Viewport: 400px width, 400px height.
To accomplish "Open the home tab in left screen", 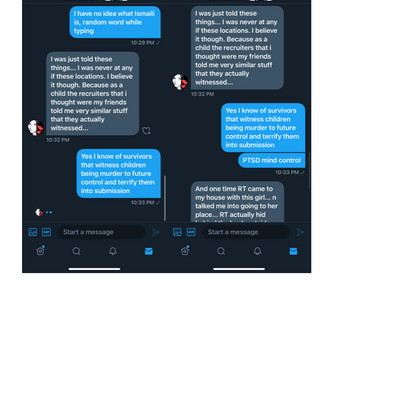I will (40, 251).
